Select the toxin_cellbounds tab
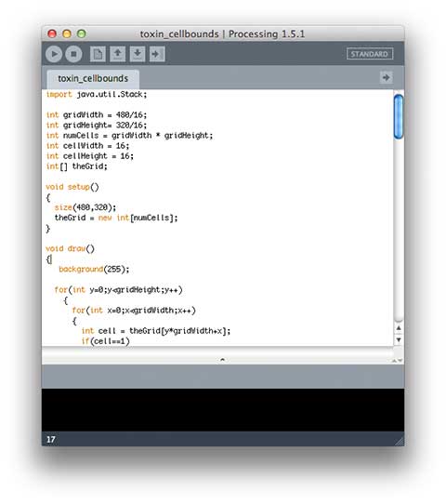 [93, 78]
